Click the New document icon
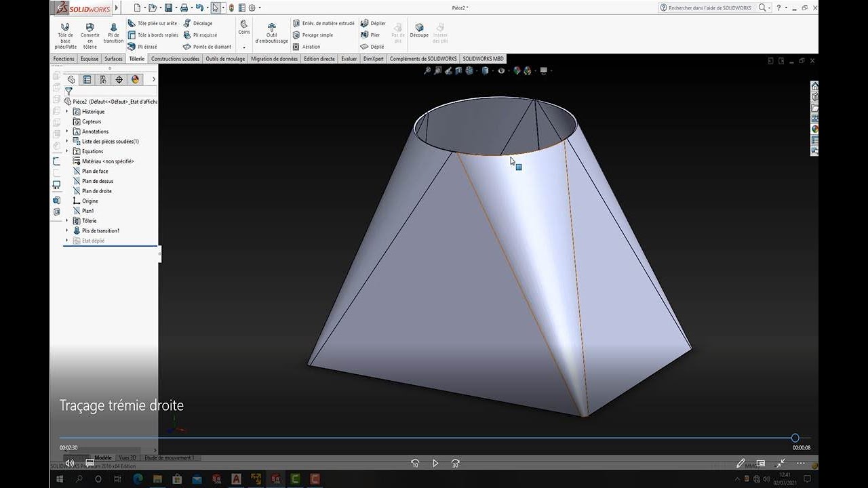The width and height of the screenshot is (868, 488). click(137, 8)
